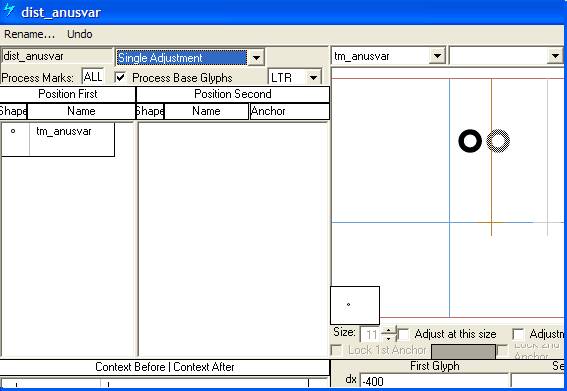Toggle the Lock 1st Anchor checkbox
This screenshot has height=391, width=567.
point(336,350)
